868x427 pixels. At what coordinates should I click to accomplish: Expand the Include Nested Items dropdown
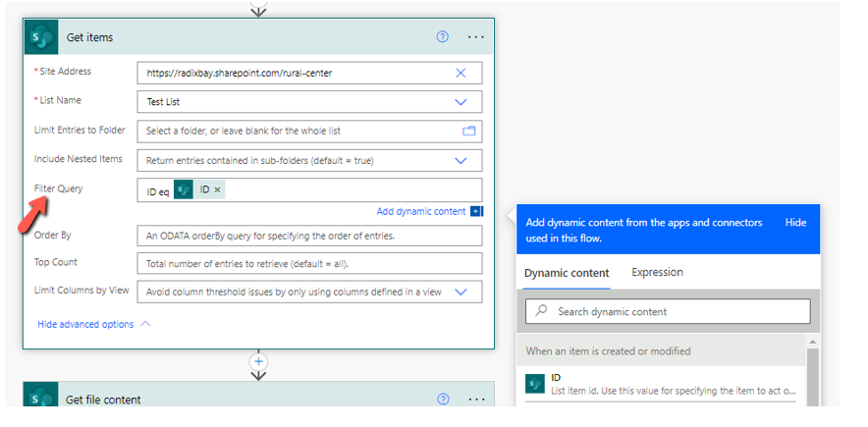click(461, 160)
